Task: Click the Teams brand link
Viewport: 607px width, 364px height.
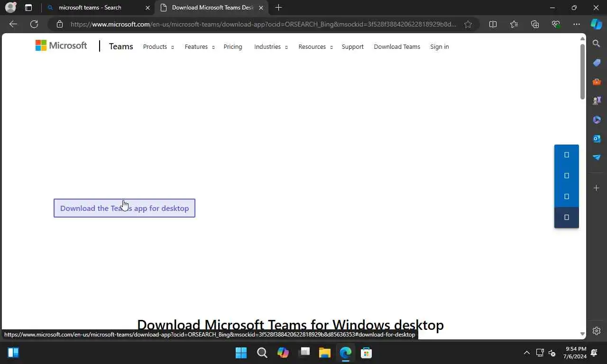Action: click(121, 46)
